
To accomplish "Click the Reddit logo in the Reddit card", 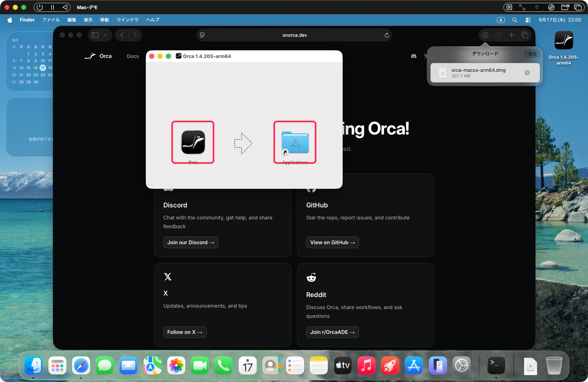I will 311,277.
